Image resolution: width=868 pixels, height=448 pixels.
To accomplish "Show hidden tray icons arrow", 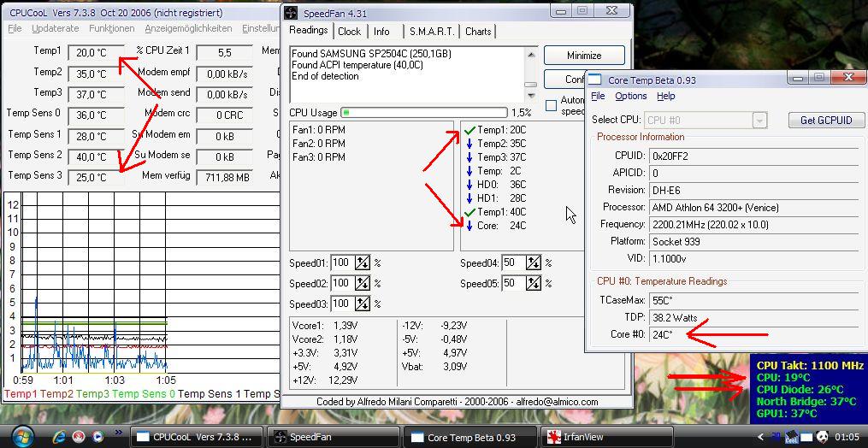I will point(762,437).
